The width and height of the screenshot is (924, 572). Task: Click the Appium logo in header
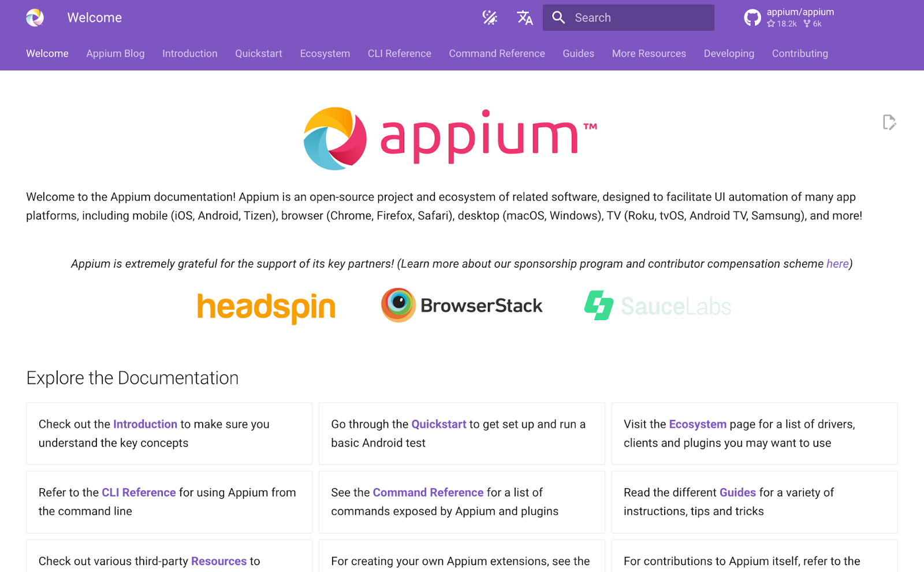click(x=35, y=17)
